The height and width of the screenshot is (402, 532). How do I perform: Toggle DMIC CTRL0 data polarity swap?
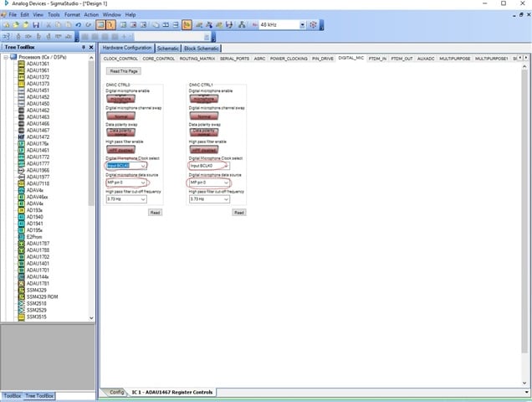[x=120, y=132]
